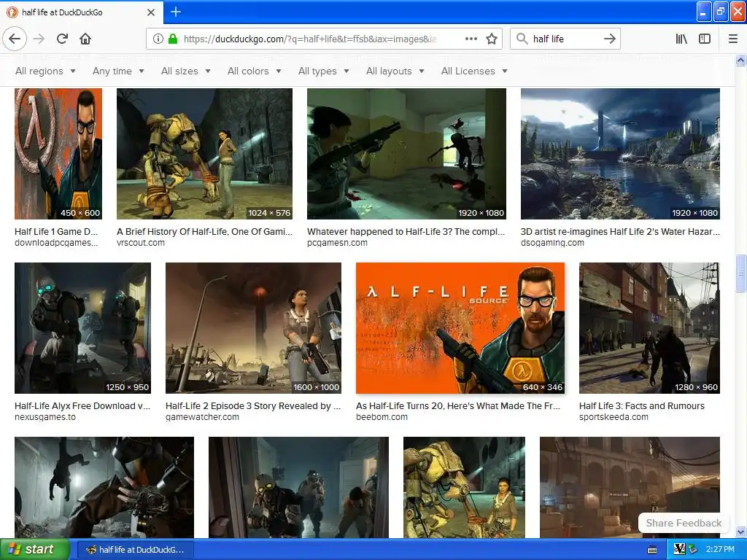Click the half life taskbar button
This screenshot has width=747, height=560.
135,550
